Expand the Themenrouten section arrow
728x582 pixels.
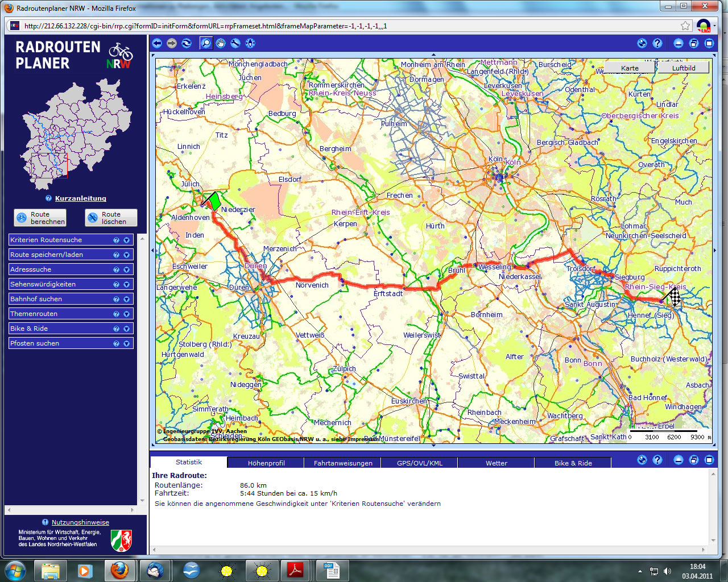(x=126, y=314)
